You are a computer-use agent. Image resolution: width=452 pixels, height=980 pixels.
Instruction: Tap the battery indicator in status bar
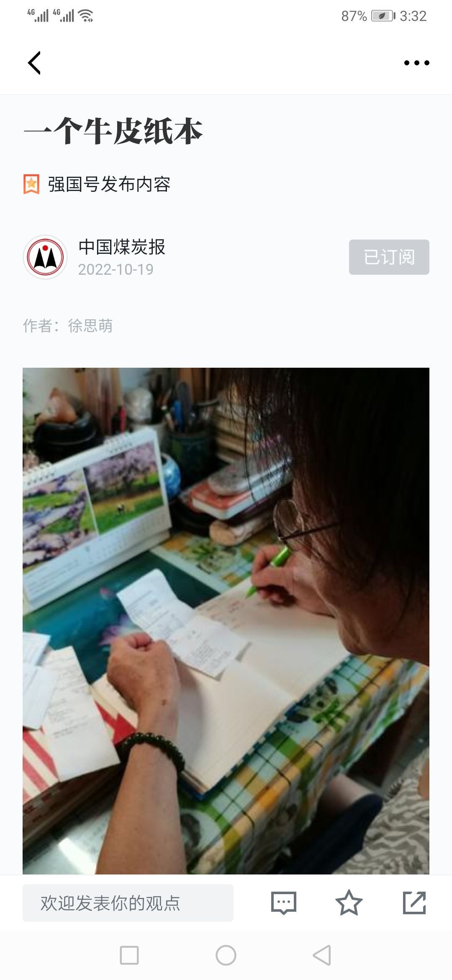click(383, 16)
